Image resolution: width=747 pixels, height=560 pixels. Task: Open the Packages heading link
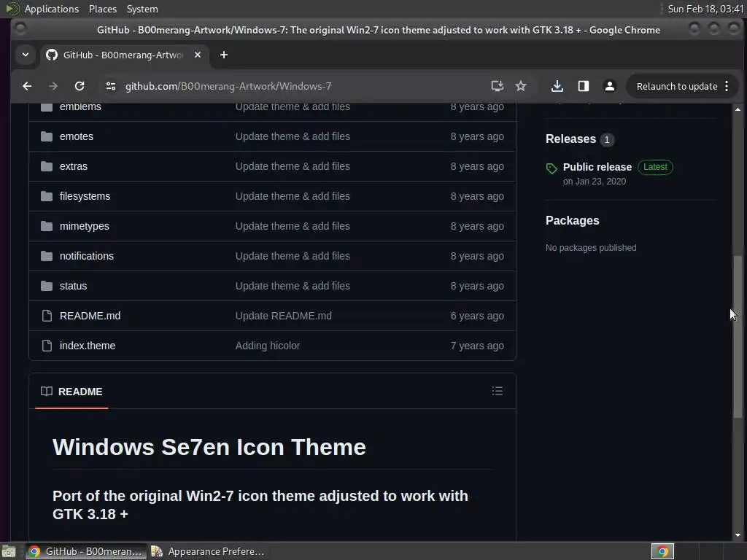[572, 220]
